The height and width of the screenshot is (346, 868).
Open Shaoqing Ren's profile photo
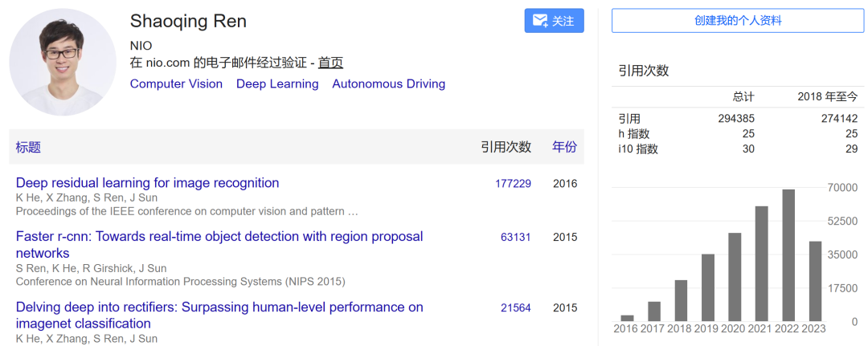pos(63,62)
